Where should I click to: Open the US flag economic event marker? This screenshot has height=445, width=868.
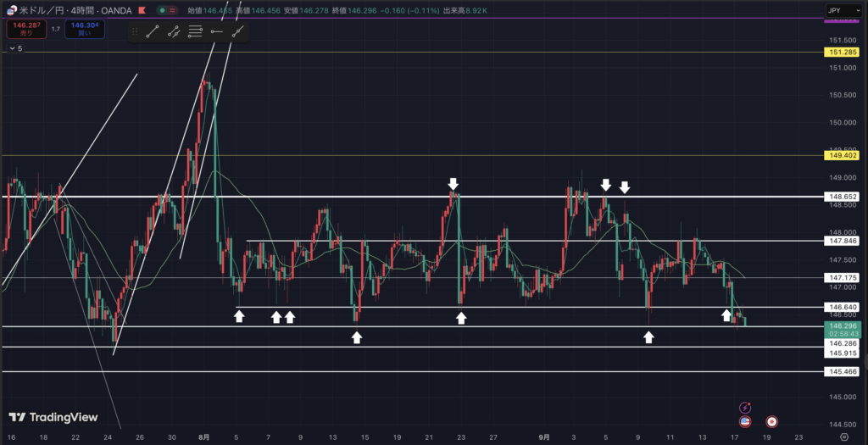click(745, 421)
